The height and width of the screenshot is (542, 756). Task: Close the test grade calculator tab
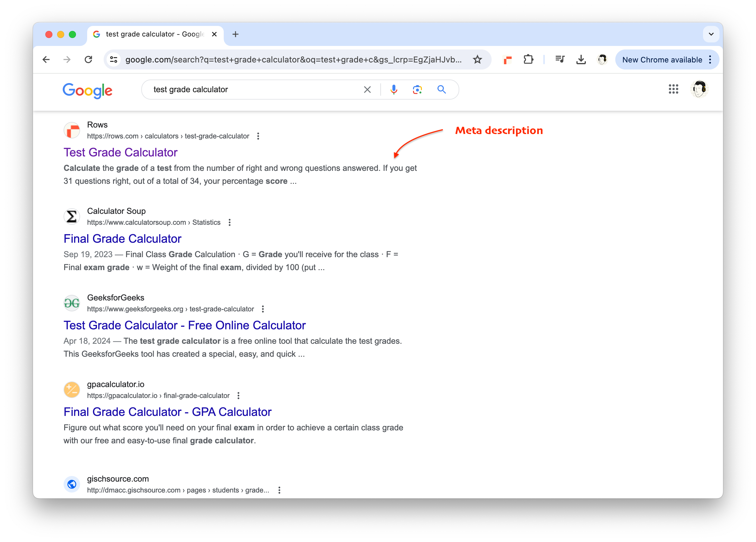coord(214,34)
